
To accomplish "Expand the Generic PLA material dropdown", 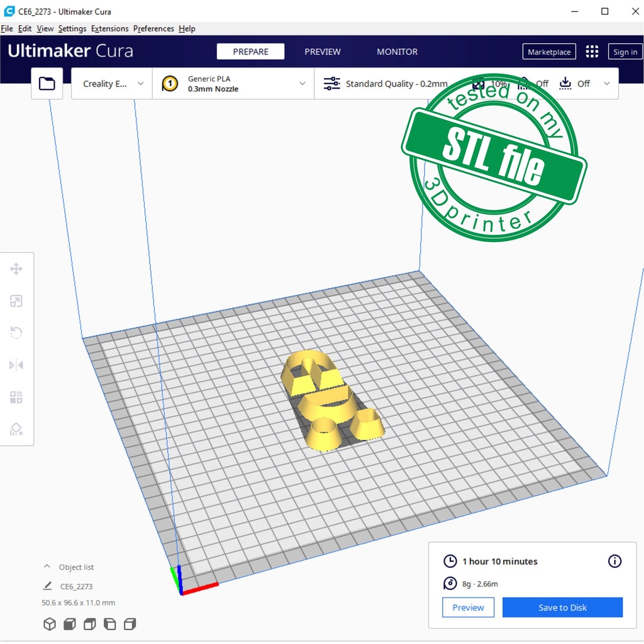I will [233, 84].
